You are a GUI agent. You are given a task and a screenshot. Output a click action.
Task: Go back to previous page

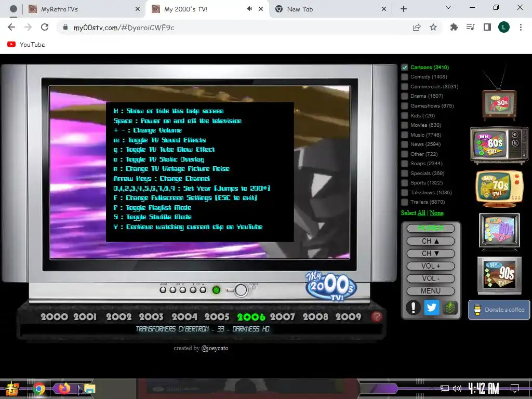[x=11, y=27]
